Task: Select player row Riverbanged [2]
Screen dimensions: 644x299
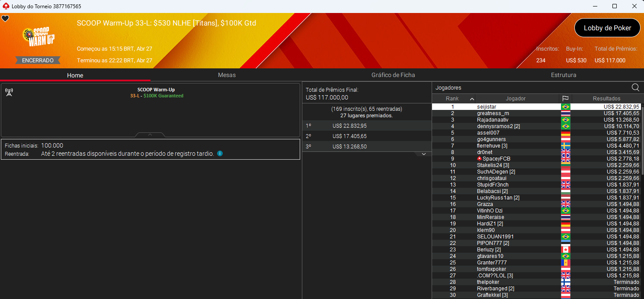Action: coord(536,289)
